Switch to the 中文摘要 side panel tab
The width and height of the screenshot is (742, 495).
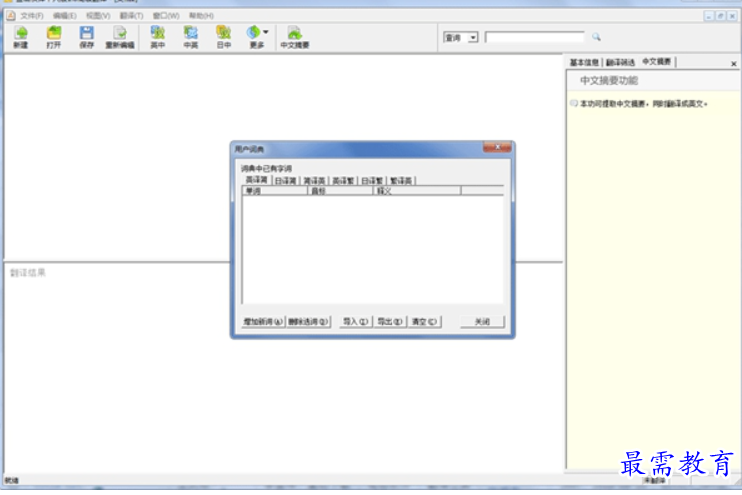(x=656, y=62)
